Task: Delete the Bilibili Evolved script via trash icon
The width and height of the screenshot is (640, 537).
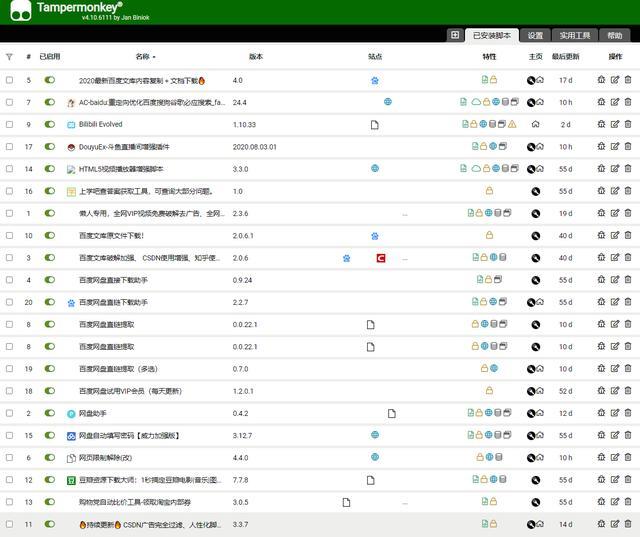Action: [x=628, y=124]
